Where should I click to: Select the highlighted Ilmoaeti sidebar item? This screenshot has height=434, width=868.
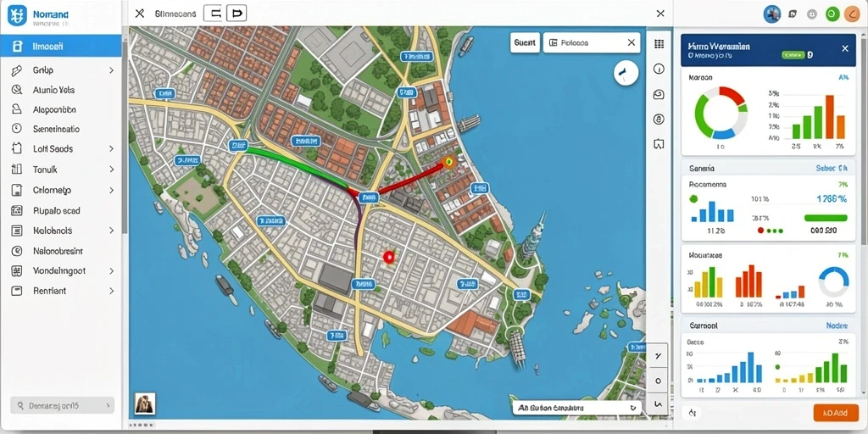click(61, 46)
